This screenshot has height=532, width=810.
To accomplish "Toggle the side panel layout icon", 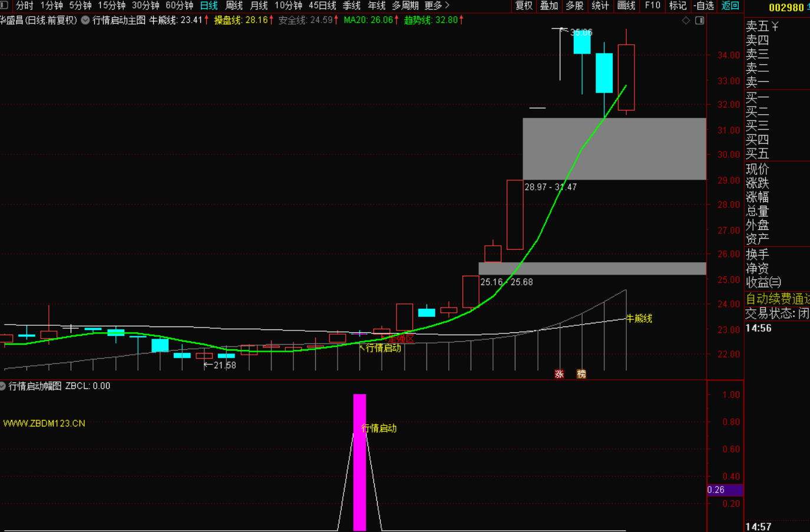I will tap(700, 21).
